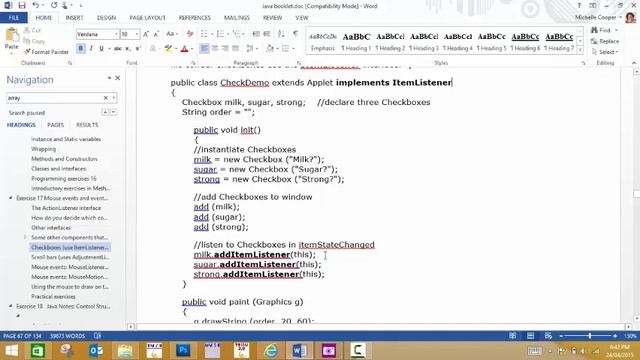Screen dimensions: 640x360
Task: Click the zoom slider handle in status bar
Action: [x=590, y=336]
